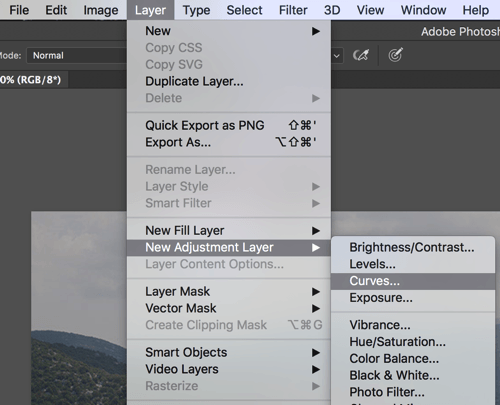Expand the New submenu arrow

coord(316,31)
